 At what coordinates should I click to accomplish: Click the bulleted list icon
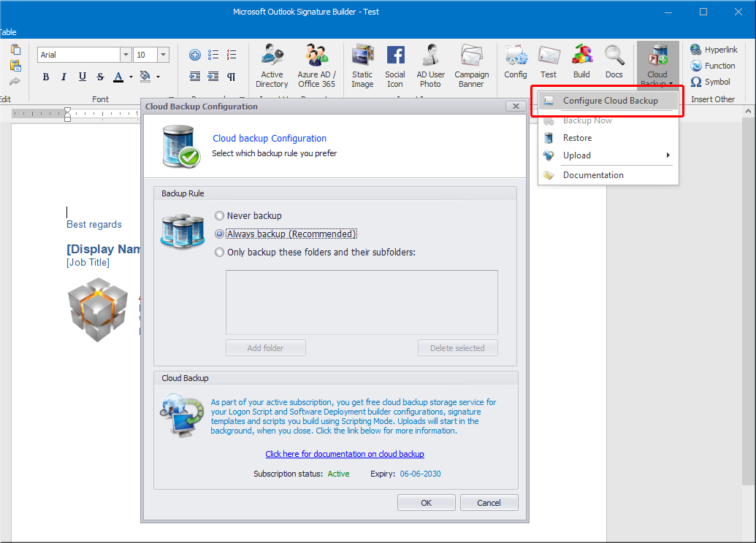[x=213, y=55]
